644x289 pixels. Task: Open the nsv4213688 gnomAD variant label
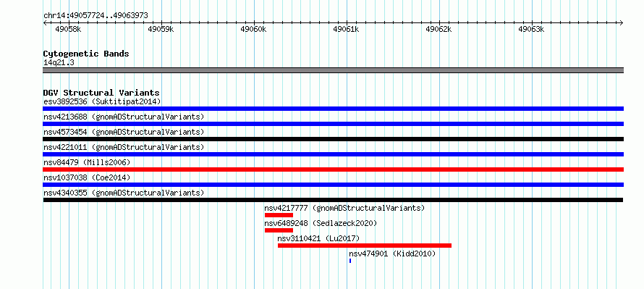pos(124,117)
